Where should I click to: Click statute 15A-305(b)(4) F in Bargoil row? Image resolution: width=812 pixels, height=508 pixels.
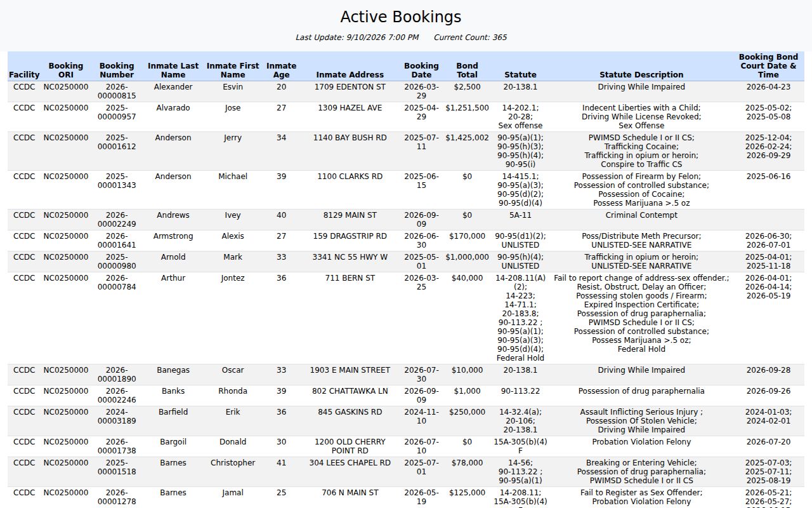pyautogui.click(x=520, y=446)
